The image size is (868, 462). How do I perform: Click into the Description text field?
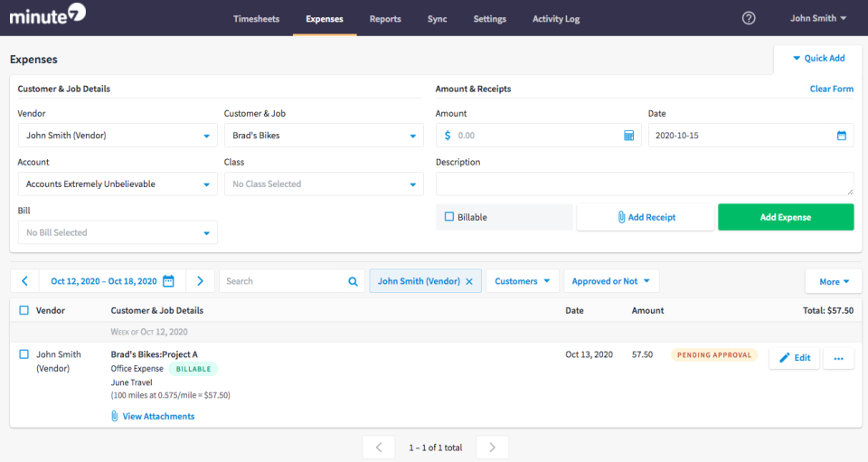(644, 184)
